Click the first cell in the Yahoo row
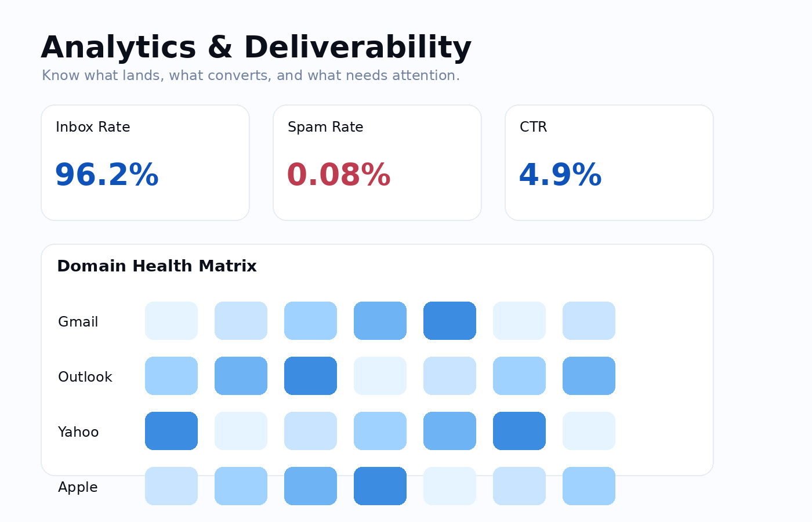 [171, 431]
